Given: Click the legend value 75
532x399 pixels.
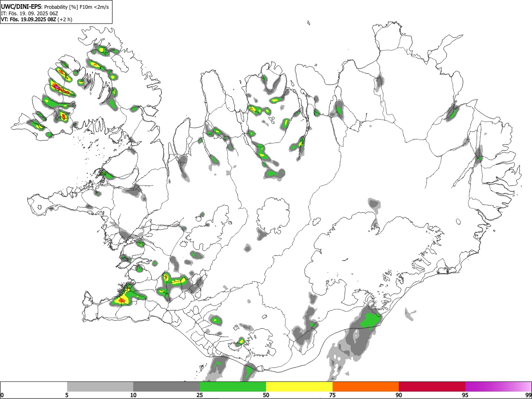Looking at the screenshot, I should 333,395.
